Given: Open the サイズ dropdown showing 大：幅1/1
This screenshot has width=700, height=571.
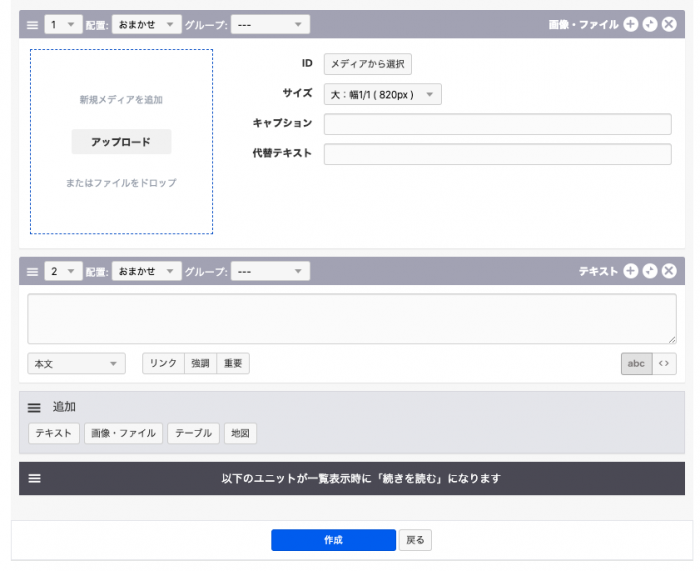Looking at the screenshot, I should (x=382, y=94).
